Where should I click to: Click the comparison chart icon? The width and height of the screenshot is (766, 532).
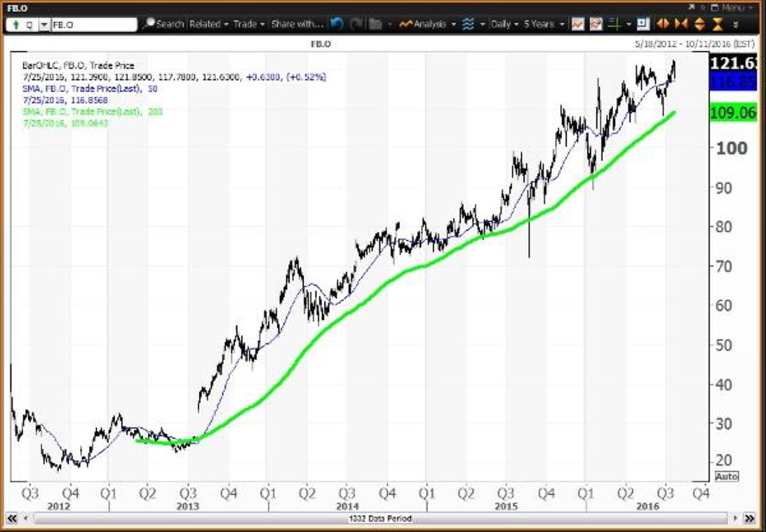(x=596, y=24)
